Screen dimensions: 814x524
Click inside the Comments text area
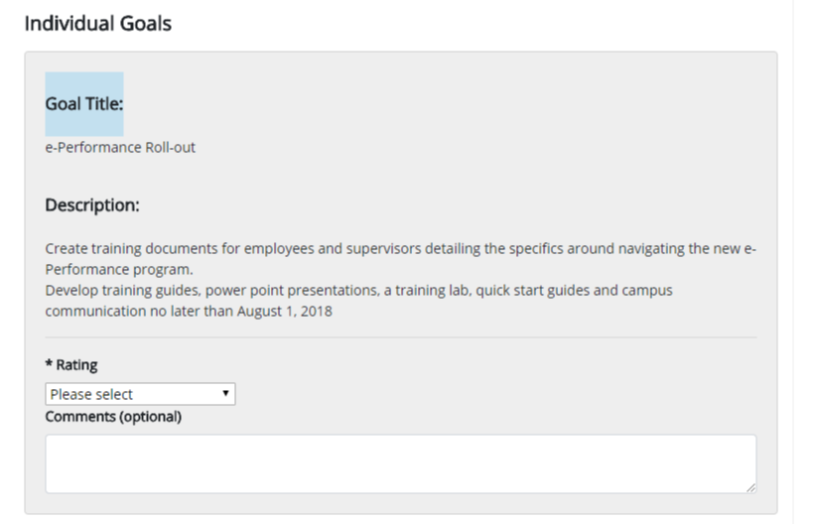(x=400, y=463)
